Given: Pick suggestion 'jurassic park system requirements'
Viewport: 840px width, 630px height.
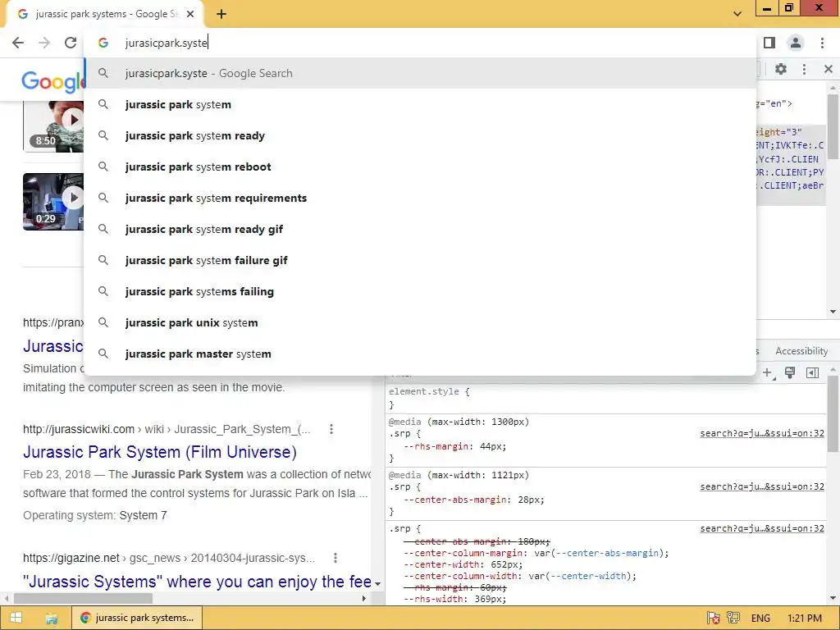Looking at the screenshot, I should tap(420, 198).
